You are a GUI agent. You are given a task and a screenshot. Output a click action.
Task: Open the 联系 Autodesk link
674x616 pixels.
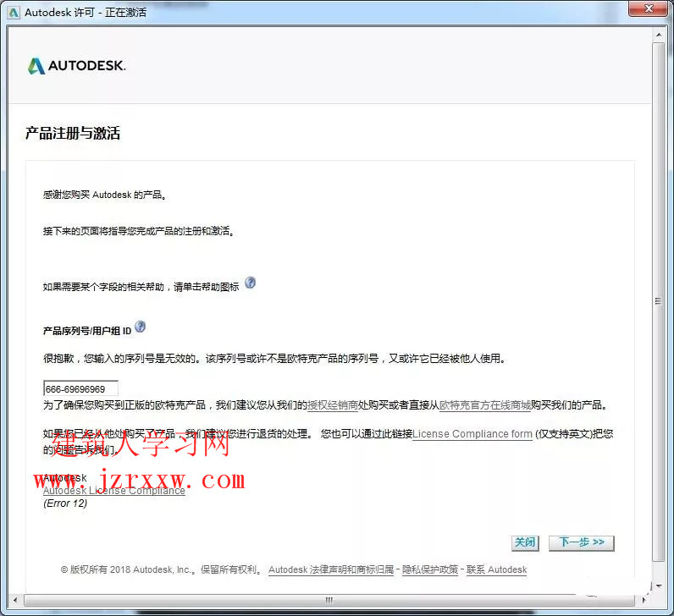coord(496,569)
